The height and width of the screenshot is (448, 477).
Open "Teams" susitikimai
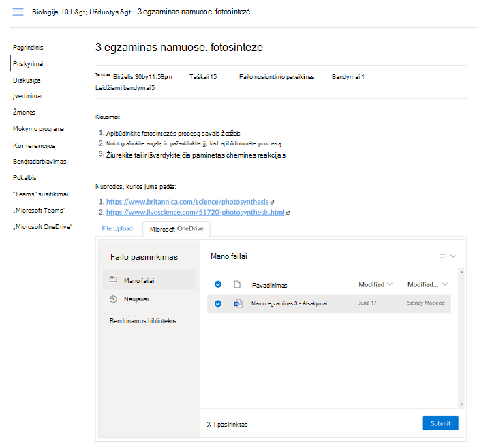click(40, 194)
